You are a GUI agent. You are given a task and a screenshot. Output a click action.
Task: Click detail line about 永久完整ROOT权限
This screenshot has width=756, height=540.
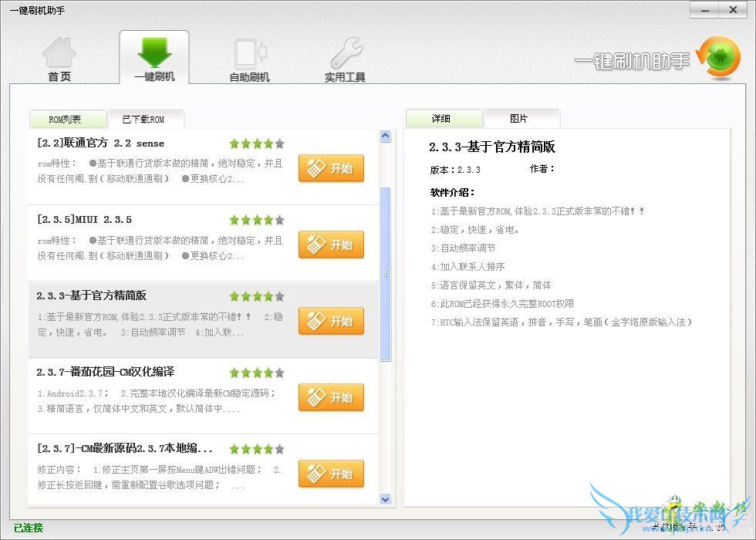coord(502,304)
